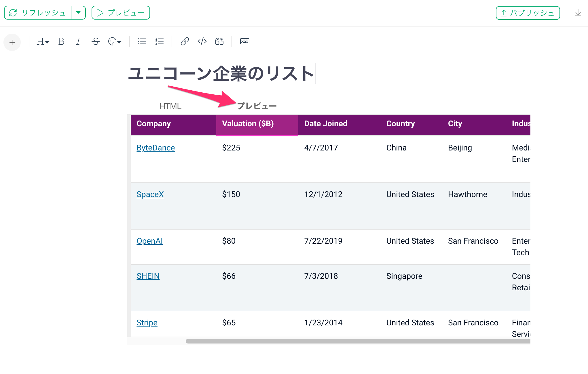Switch to the プレビュー tab
Image resolution: width=588 pixels, height=374 pixels.
coord(257,106)
